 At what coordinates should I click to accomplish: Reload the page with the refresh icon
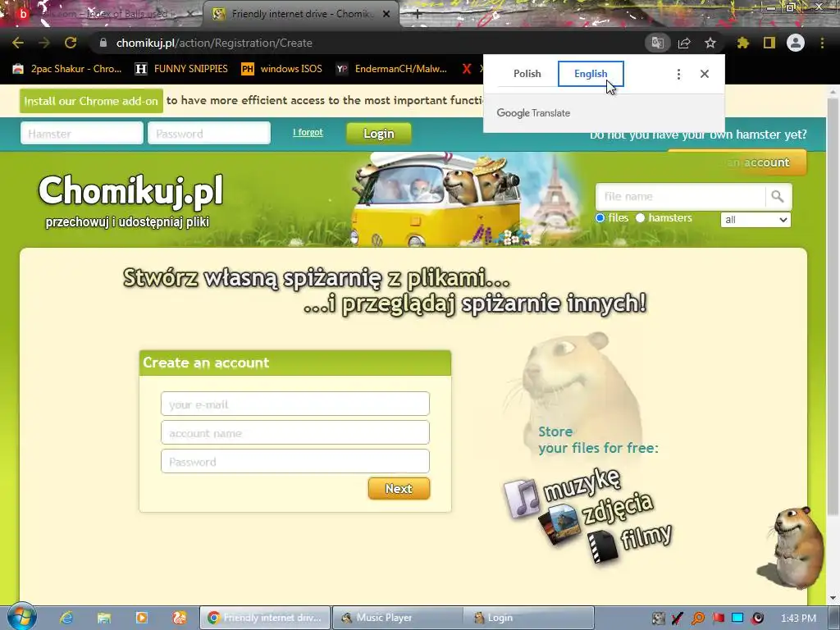(x=71, y=43)
